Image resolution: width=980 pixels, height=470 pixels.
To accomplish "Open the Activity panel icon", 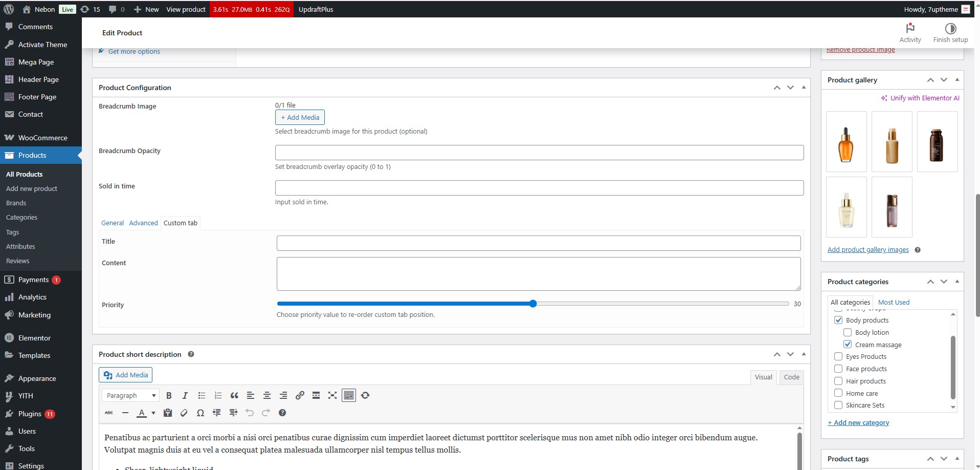I will (x=910, y=33).
